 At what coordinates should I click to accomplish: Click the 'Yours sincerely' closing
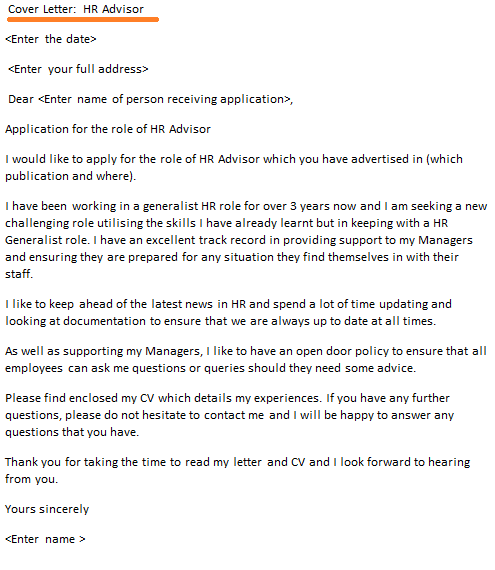[x=47, y=509]
